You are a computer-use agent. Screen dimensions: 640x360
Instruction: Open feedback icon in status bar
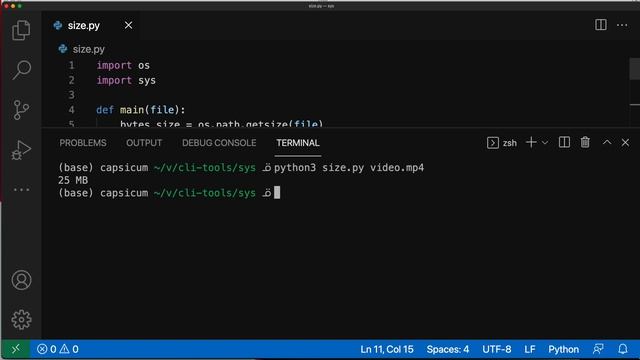pyautogui.click(x=598, y=349)
